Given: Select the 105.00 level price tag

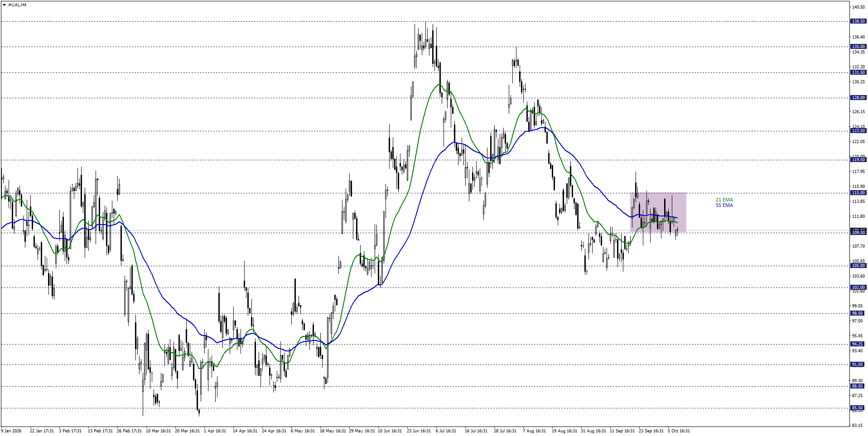Looking at the screenshot, I should (858, 266).
